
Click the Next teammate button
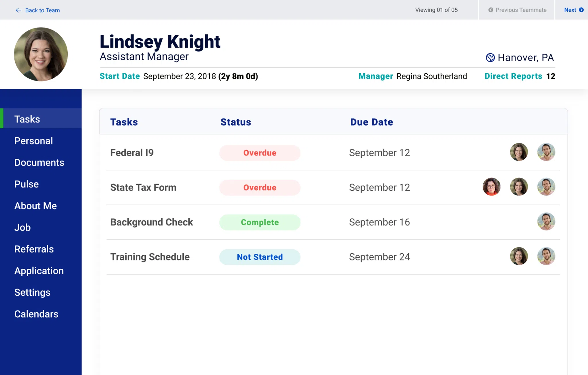570,10
